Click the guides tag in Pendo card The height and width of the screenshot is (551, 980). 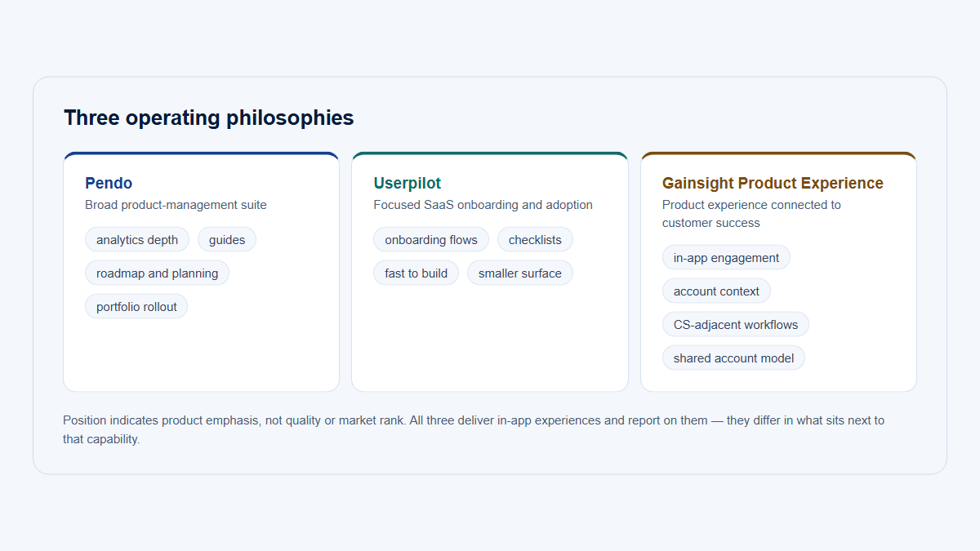[227, 240]
